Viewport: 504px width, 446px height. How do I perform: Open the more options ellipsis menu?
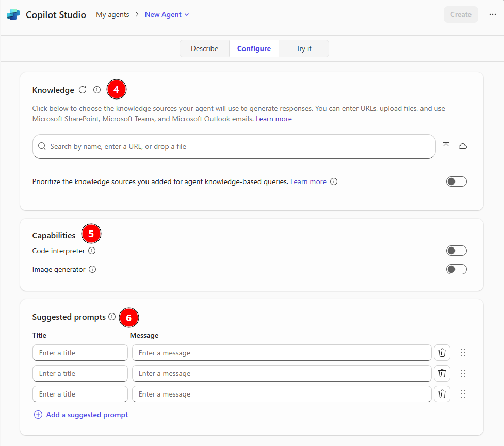pos(492,14)
